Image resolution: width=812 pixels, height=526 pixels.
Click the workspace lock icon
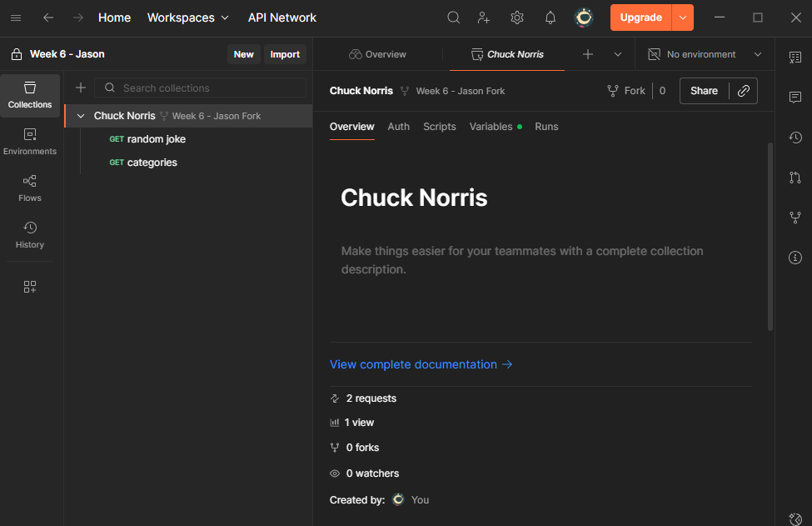point(17,54)
